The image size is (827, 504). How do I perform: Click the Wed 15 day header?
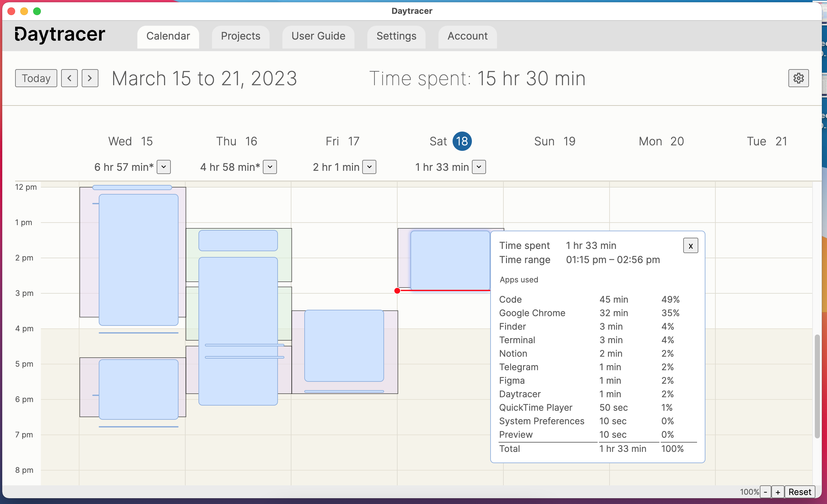point(131,141)
